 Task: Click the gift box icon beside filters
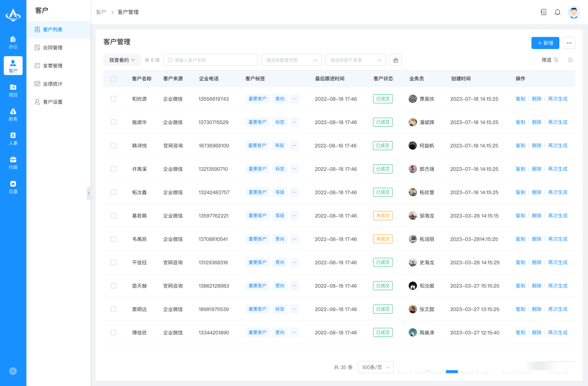click(396, 60)
